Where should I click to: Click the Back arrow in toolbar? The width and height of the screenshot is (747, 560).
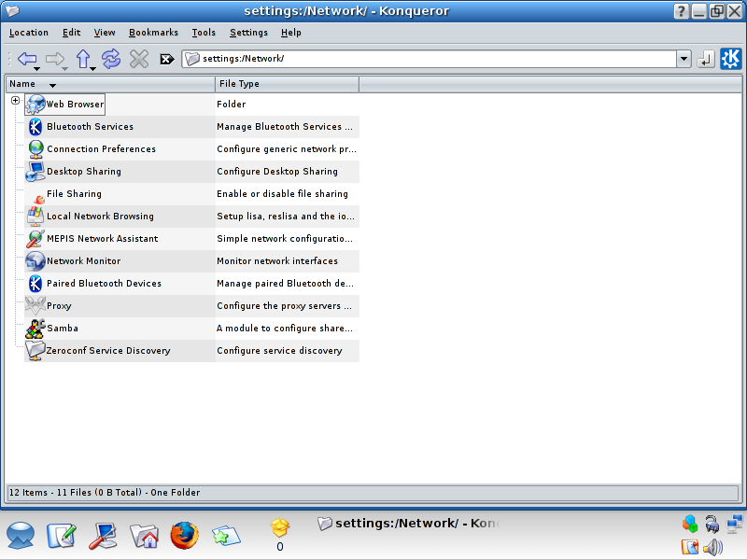coord(26,58)
